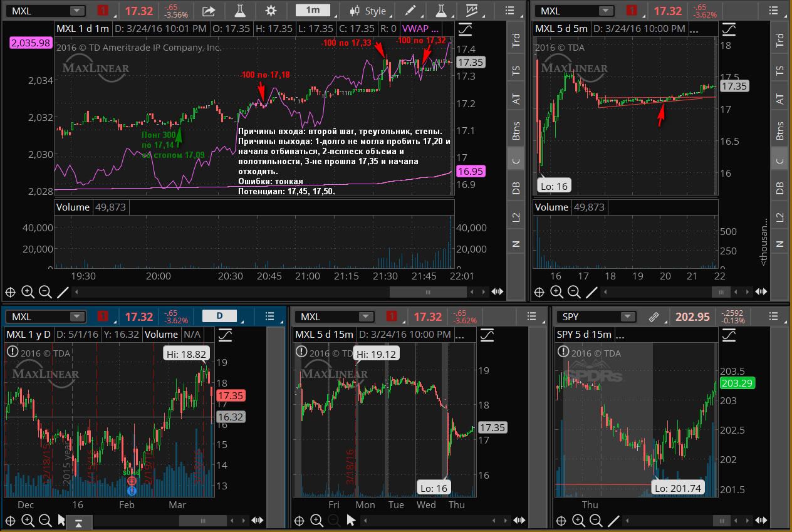Click the scale icon on MXL daily chart
792x532 pixels.
(225, 335)
